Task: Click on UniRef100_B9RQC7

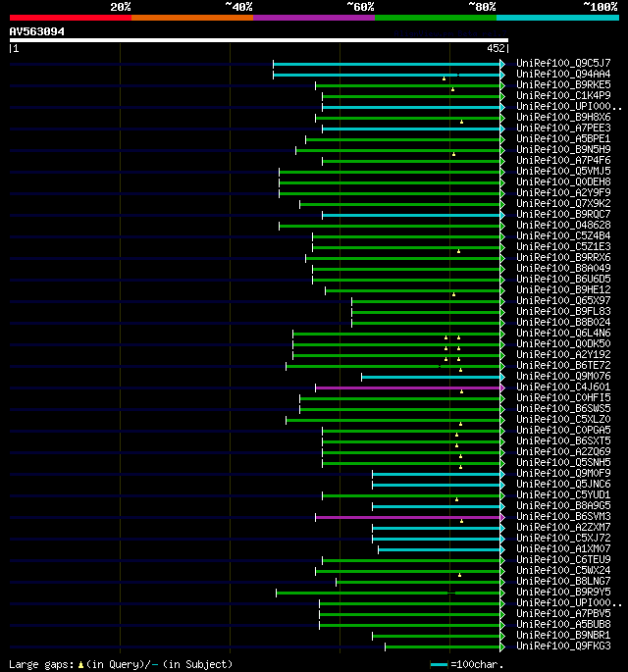Action: (x=563, y=214)
